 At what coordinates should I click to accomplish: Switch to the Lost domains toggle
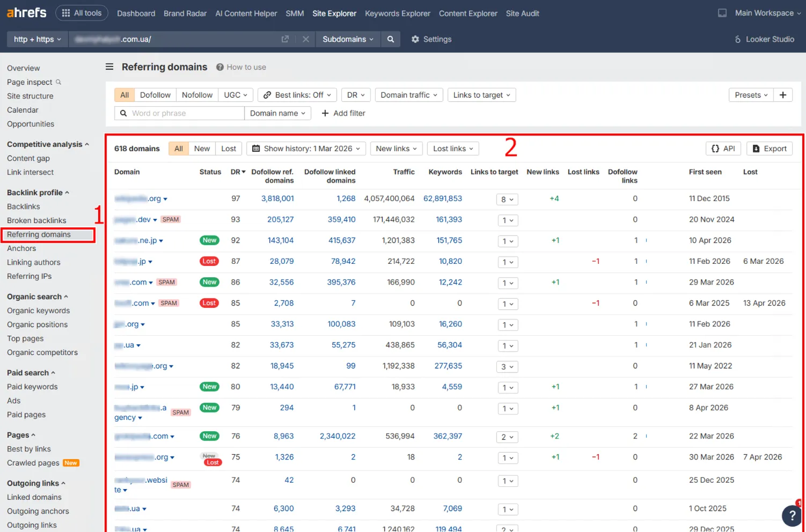click(229, 149)
